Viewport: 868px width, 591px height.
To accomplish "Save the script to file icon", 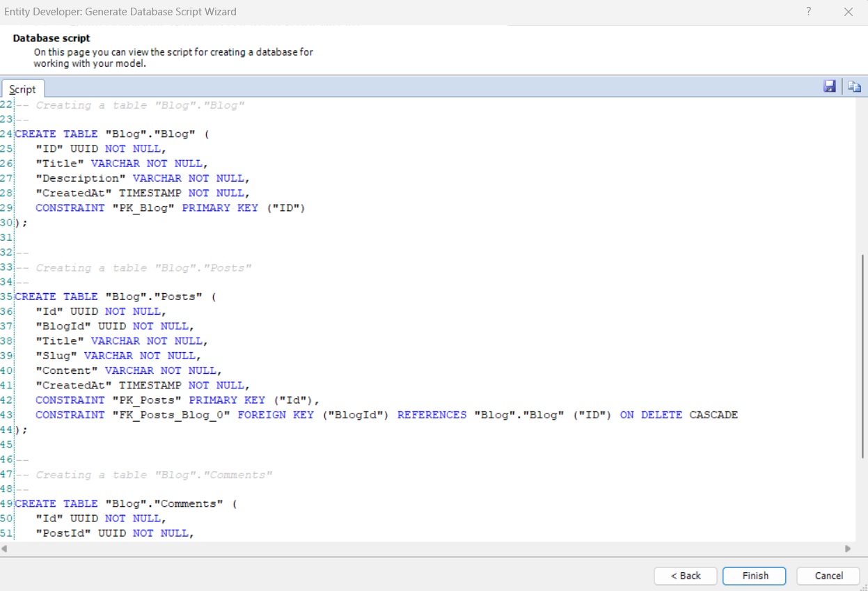I will (x=830, y=86).
